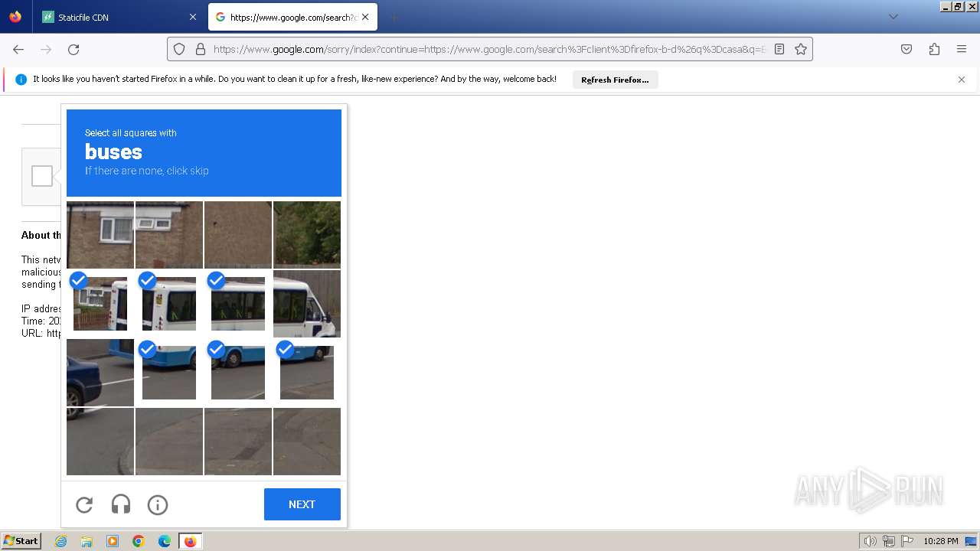
Task: Open Windows Explorer from the taskbar
Action: 87,541
